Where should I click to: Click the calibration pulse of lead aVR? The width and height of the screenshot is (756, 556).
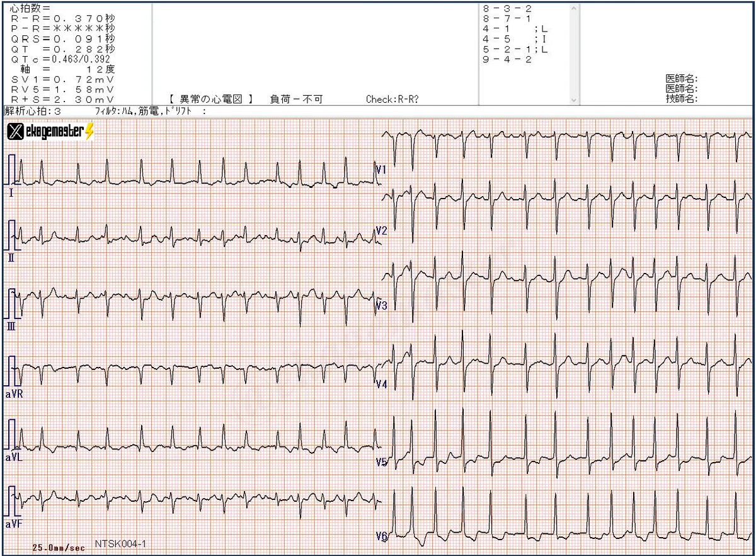click(13, 371)
